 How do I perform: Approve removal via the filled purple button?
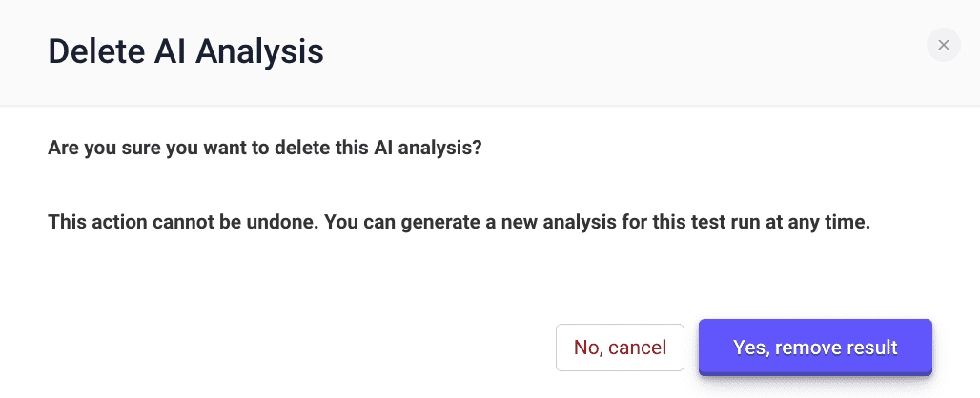pos(815,348)
